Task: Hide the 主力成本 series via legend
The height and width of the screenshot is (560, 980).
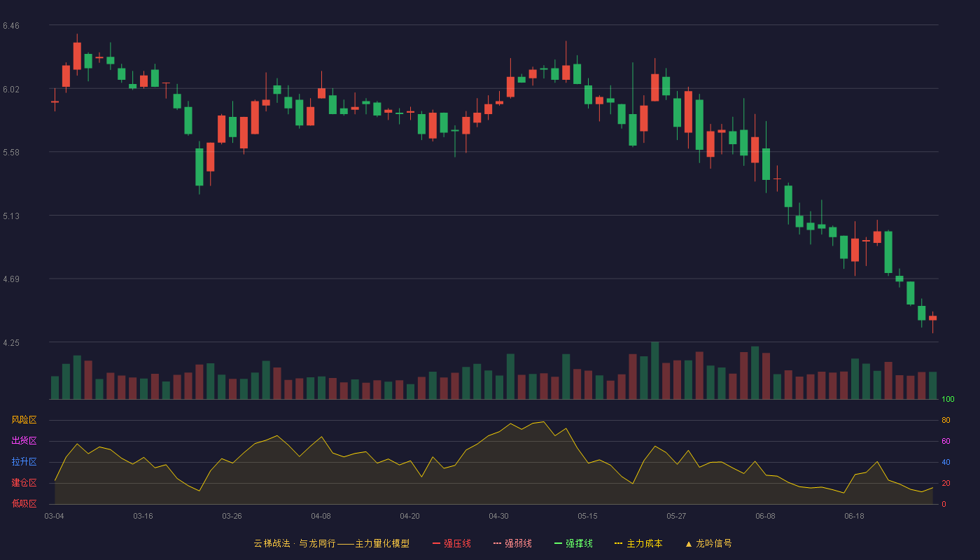Action: (638, 543)
